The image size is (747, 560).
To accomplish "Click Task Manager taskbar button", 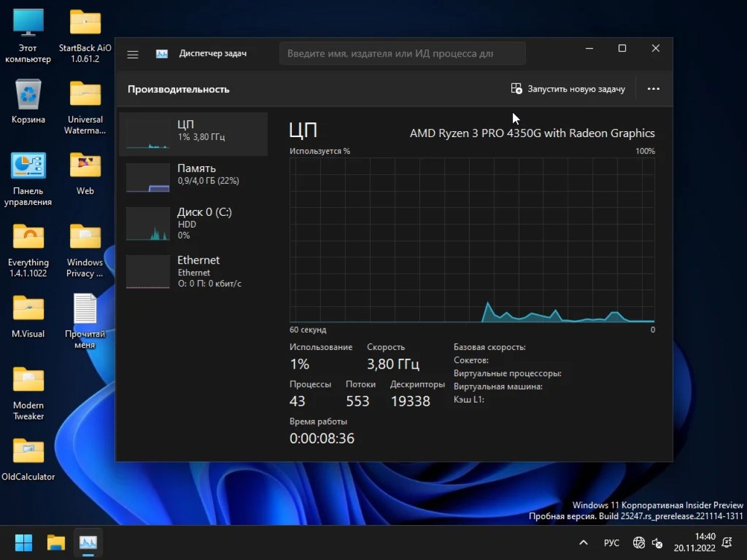I will click(88, 542).
